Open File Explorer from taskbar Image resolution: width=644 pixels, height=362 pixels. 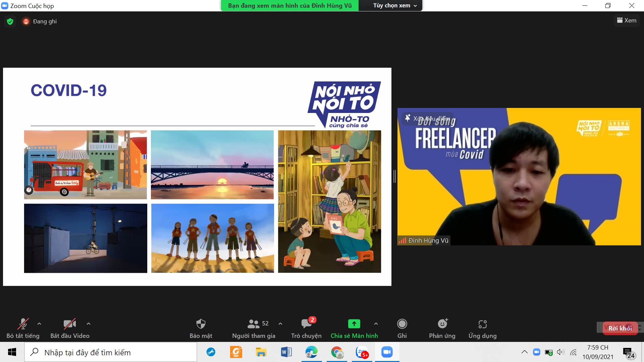(x=261, y=352)
